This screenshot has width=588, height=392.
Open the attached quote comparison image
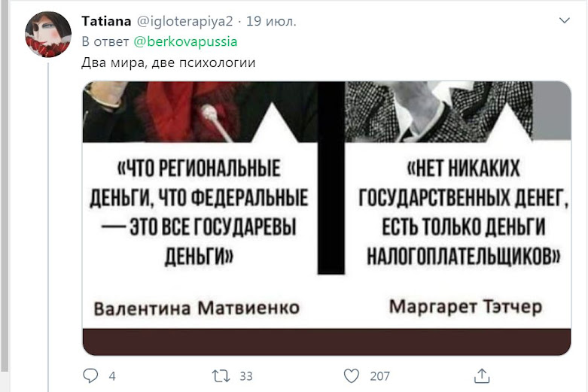coord(327,218)
